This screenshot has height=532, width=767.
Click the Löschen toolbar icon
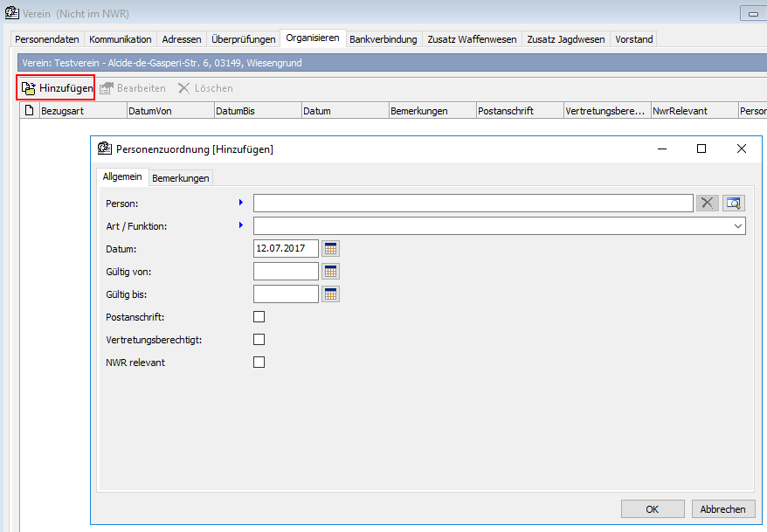pyautogui.click(x=183, y=88)
